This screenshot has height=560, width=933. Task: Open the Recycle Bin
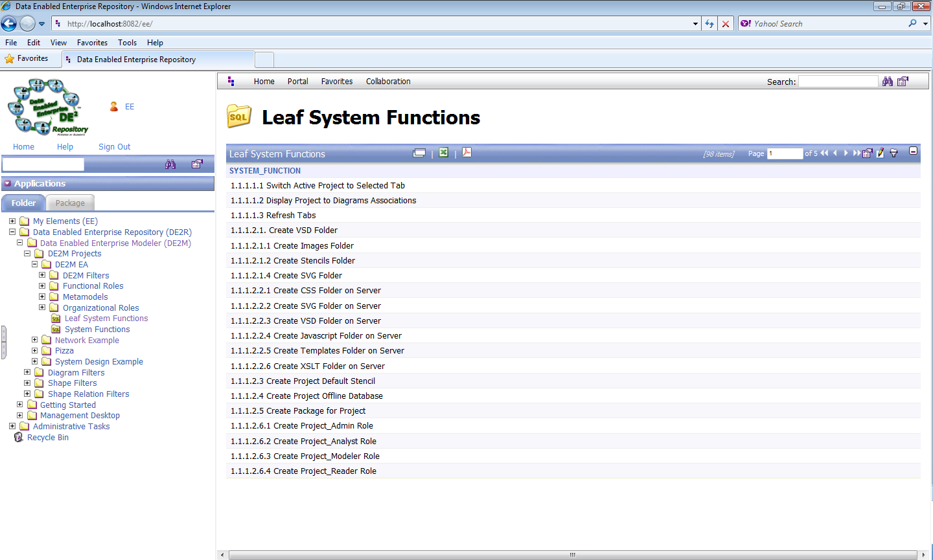48,438
